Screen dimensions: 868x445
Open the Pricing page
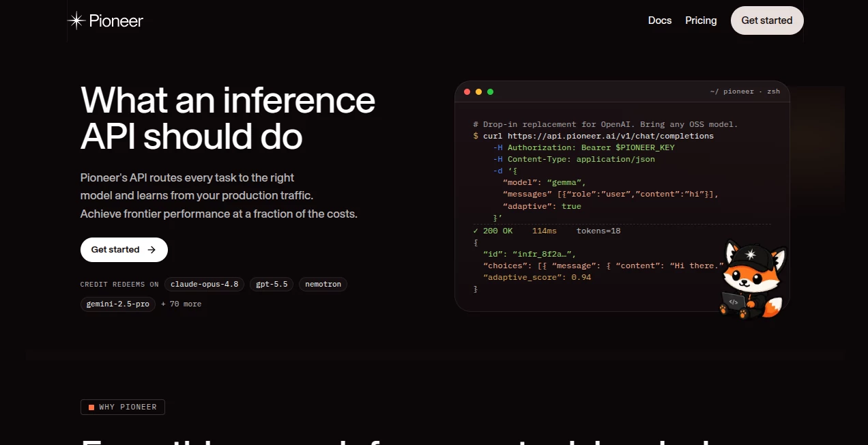701,20
